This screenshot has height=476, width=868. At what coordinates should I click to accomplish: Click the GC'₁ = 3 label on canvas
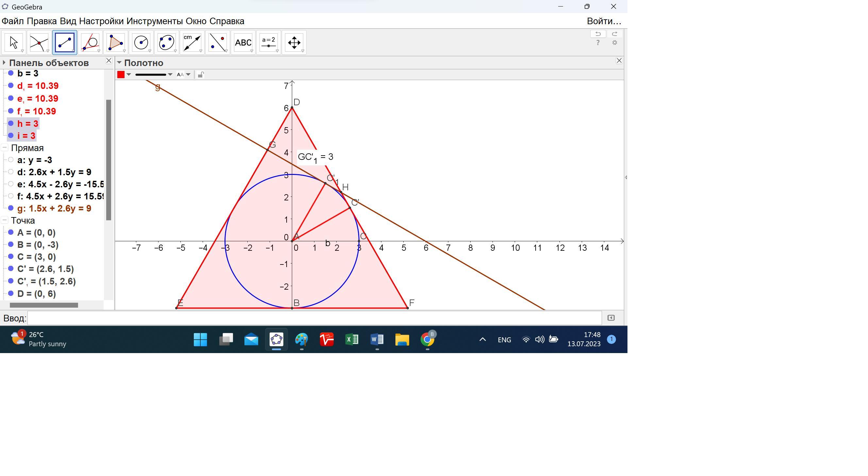click(x=315, y=158)
